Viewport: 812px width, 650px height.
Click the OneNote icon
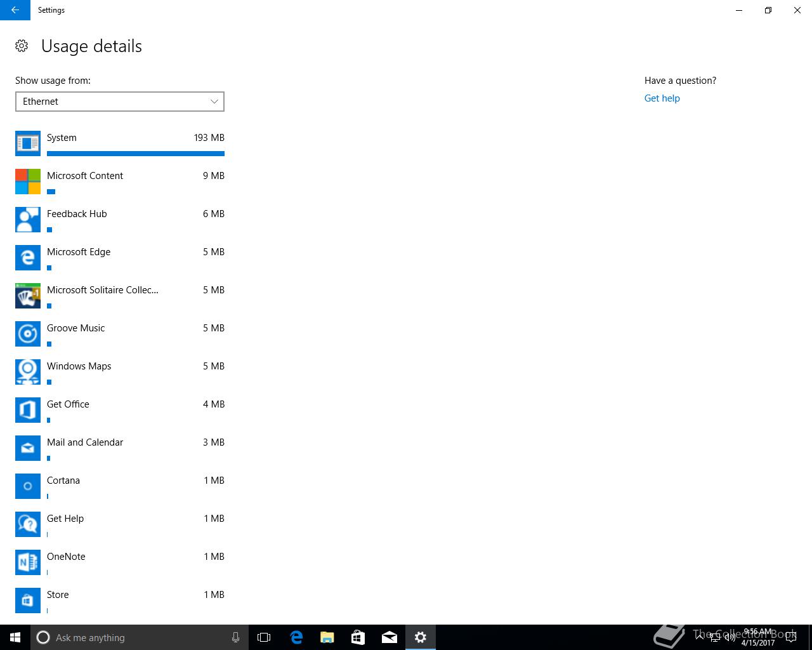coord(28,562)
